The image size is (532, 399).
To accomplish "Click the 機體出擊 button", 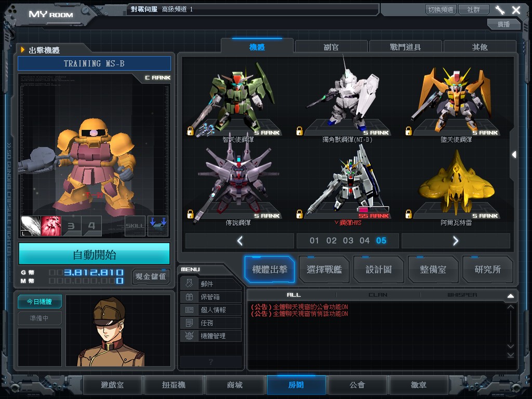I will [270, 270].
